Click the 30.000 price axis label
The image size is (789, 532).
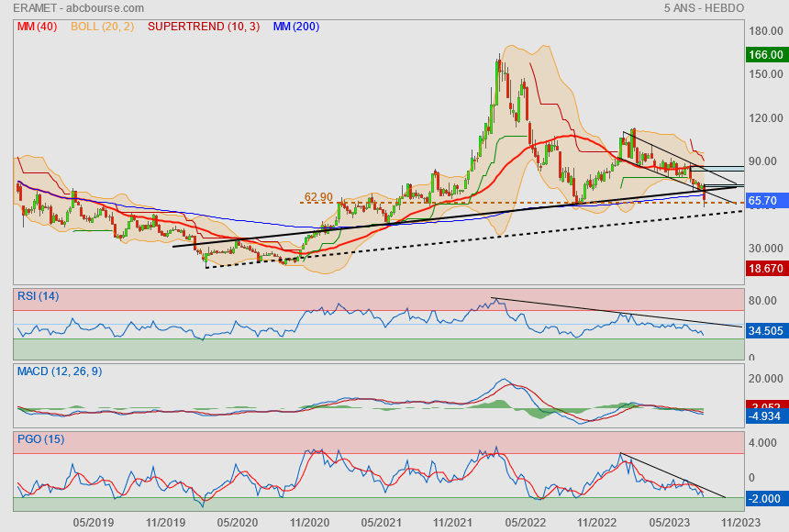[766, 249]
